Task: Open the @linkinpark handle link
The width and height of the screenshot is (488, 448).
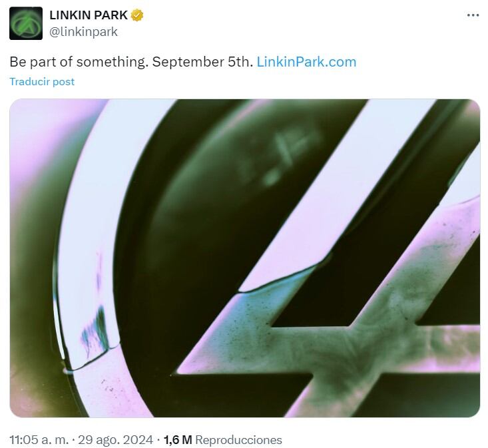Action: point(83,32)
